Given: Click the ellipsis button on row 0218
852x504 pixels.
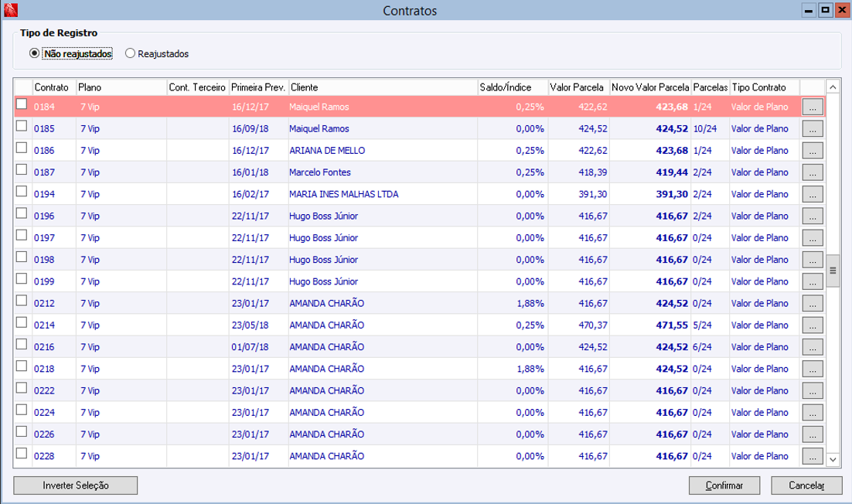Looking at the screenshot, I should tap(813, 369).
